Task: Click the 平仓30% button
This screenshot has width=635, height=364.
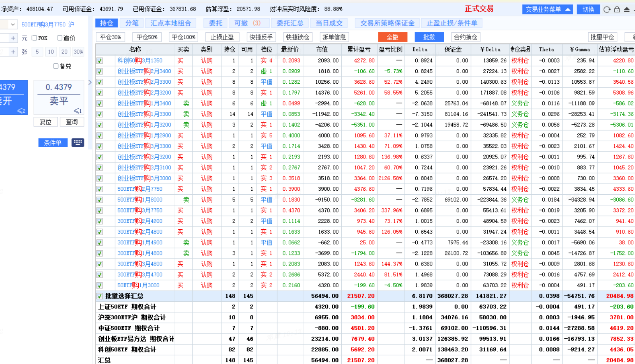Action: pos(111,37)
